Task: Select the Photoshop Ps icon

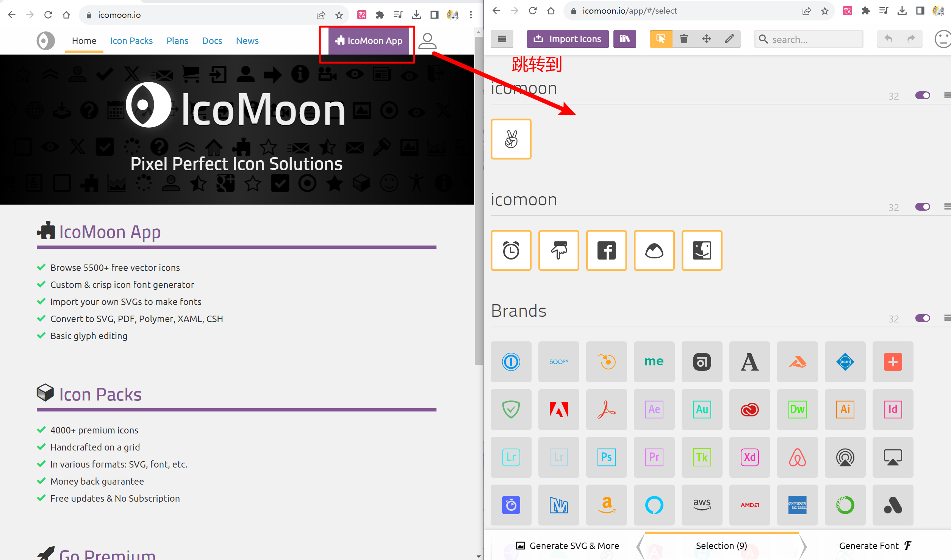Action: [606, 457]
